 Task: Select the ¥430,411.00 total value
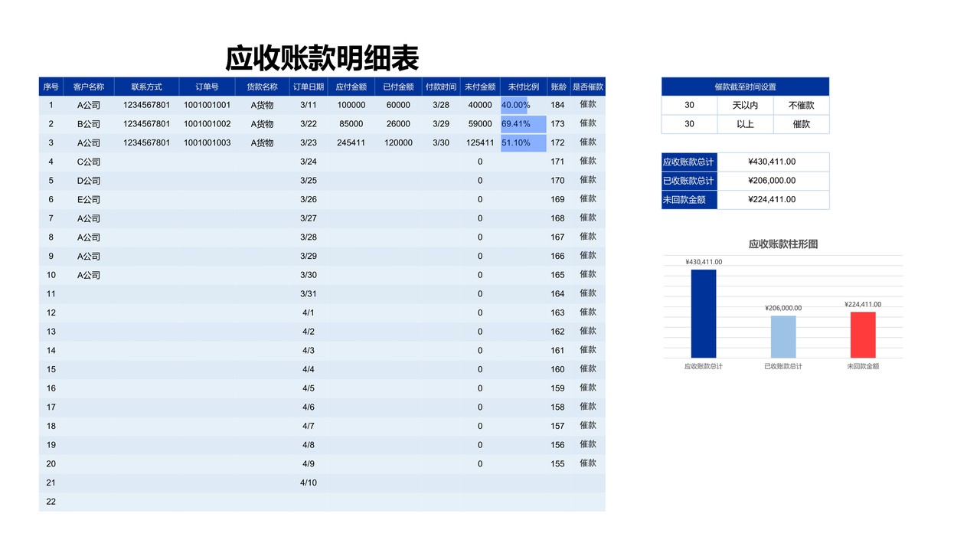(x=773, y=162)
